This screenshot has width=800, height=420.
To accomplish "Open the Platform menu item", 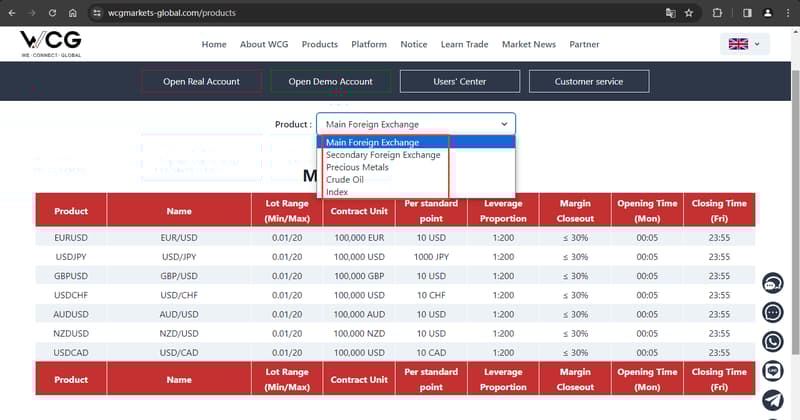I will click(369, 44).
